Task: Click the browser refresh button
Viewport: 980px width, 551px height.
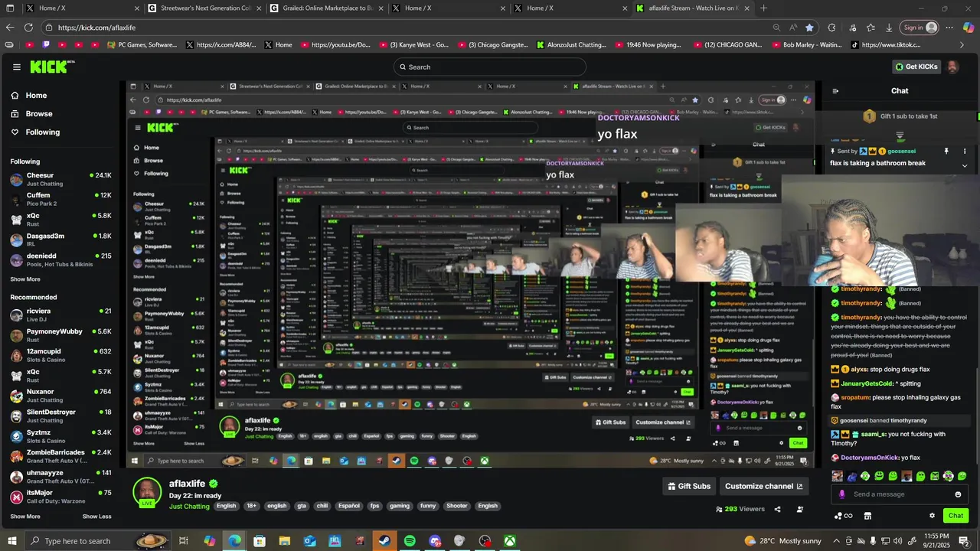Action: tap(28, 28)
